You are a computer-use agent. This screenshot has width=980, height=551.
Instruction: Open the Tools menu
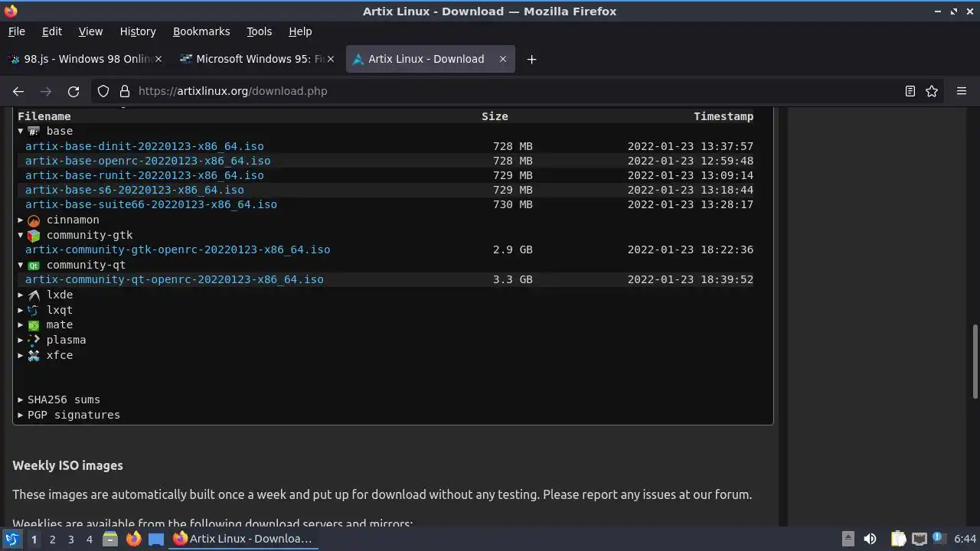coord(260,31)
